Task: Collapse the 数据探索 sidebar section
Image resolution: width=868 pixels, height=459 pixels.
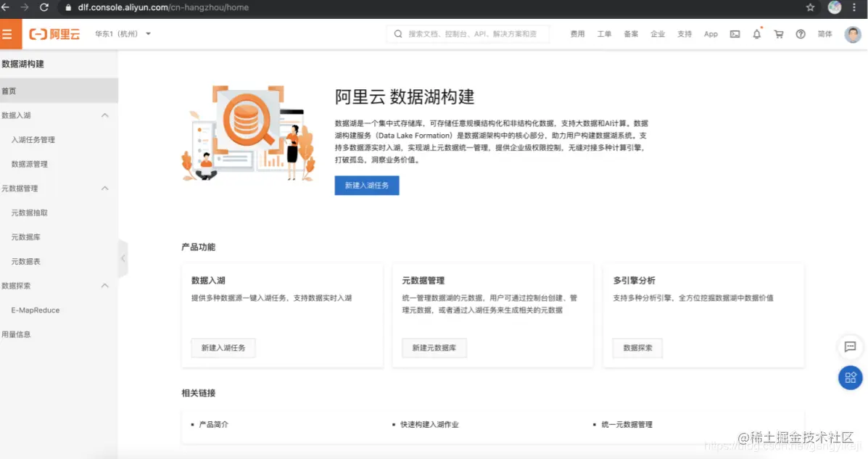Action: [104, 286]
